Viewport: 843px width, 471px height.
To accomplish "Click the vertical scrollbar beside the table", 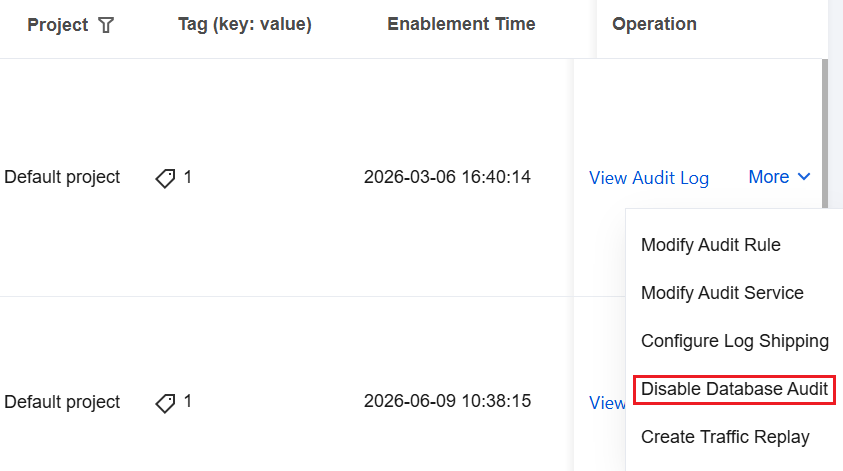I will [x=825, y=133].
